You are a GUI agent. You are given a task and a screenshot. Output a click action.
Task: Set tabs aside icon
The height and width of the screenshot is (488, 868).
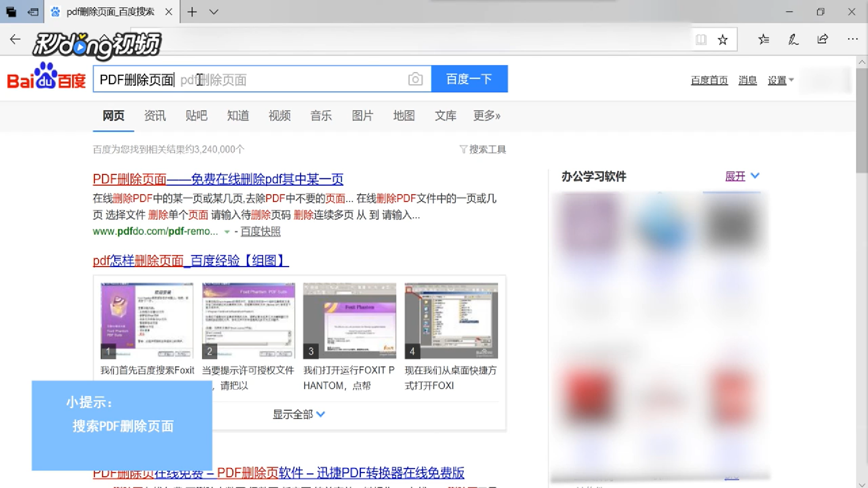point(33,12)
